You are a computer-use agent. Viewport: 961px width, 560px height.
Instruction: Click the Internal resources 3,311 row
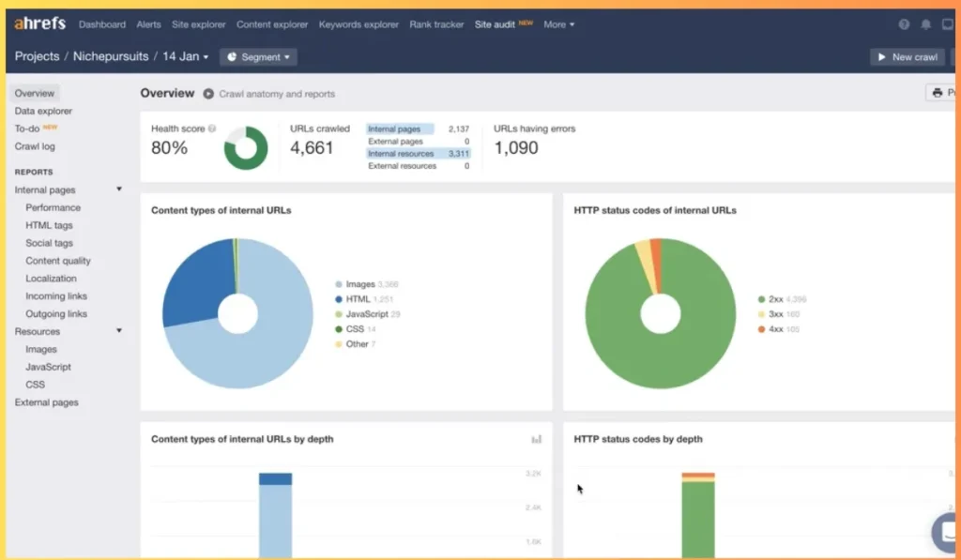click(x=419, y=154)
